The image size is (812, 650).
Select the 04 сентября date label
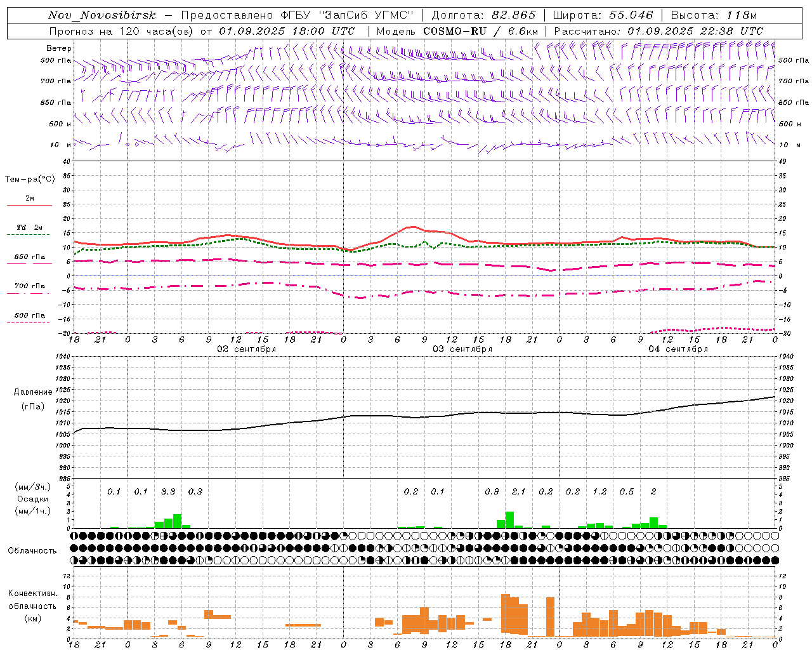pyautogui.click(x=678, y=349)
